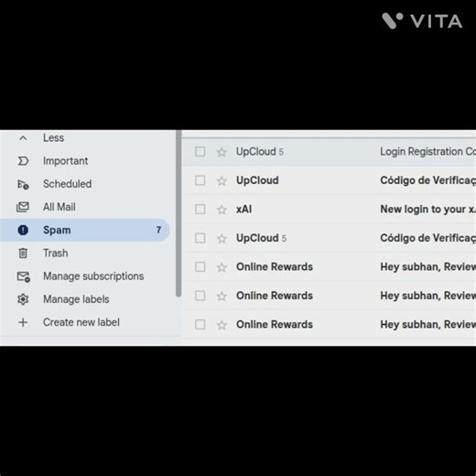The image size is (476, 476).
Task: Open the All Mail stacked envelopes icon
Action: pos(23,207)
